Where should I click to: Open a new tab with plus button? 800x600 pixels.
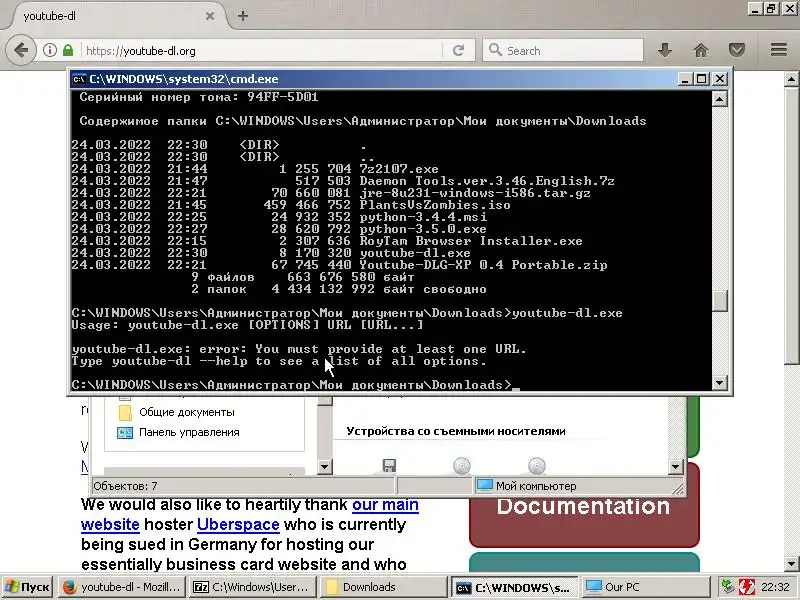[243, 16]
